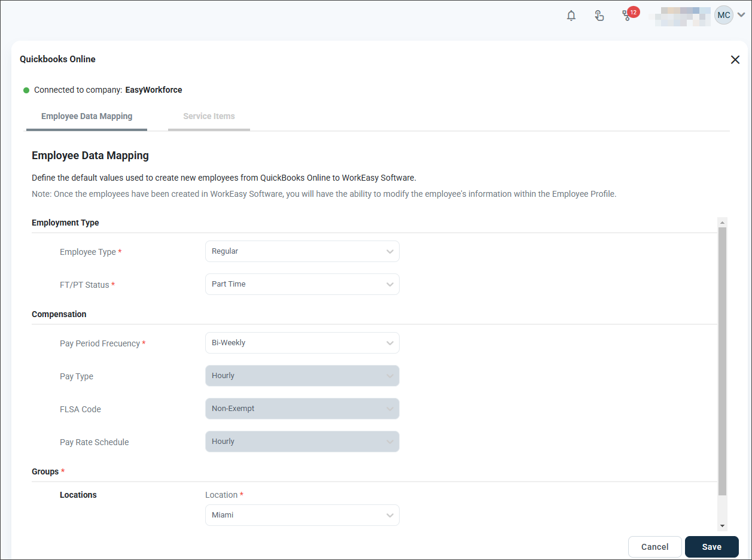The height and width of the screenshot is (560, 752).
Task: Click the Locations label
Action: 78,495
